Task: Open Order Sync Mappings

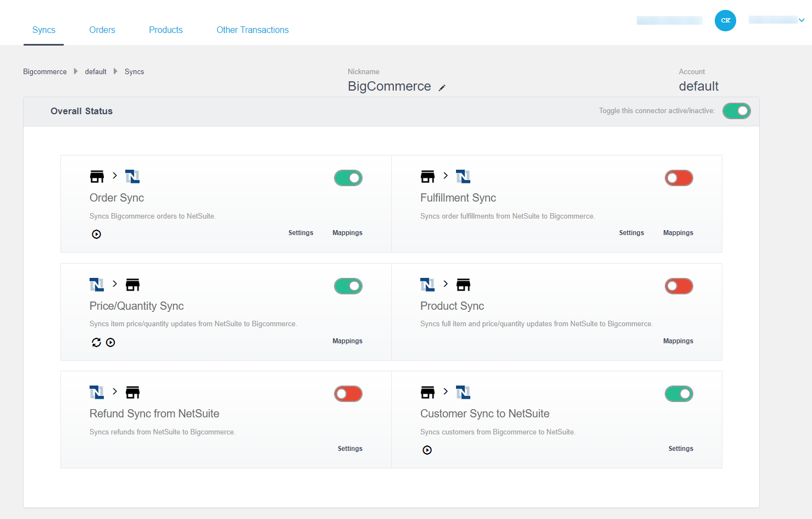Action: coord(347,233)
